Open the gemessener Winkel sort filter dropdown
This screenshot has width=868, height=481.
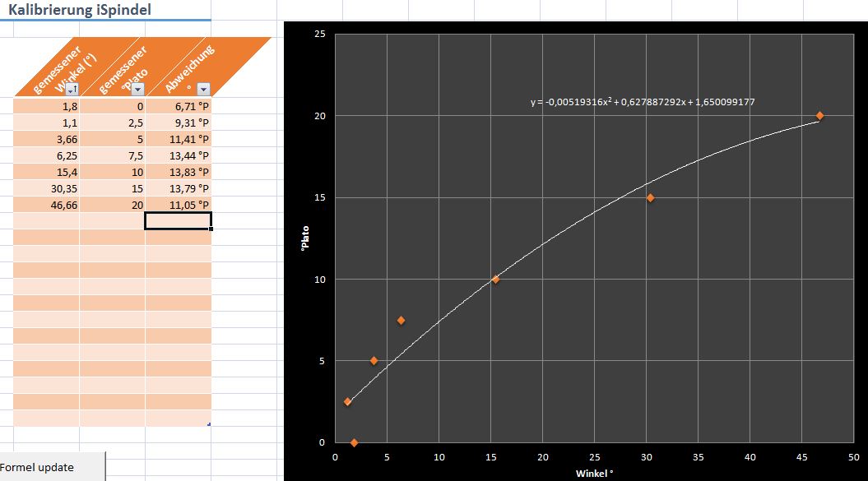tap(72, 90)
